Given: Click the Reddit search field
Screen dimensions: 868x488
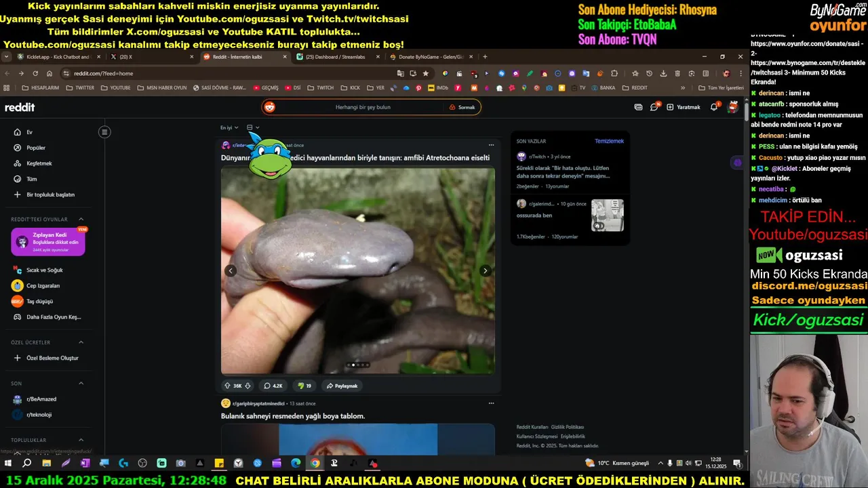Looking at the screenshot, I should pos(363,107).
